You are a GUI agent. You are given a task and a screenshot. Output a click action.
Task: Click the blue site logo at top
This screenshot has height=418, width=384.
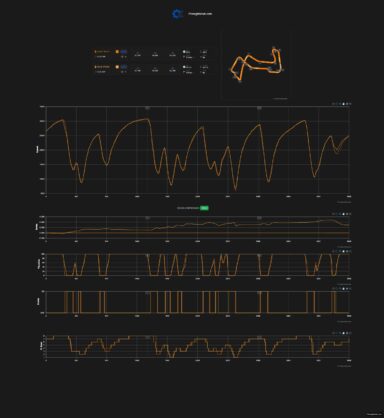tap(177, 14)
